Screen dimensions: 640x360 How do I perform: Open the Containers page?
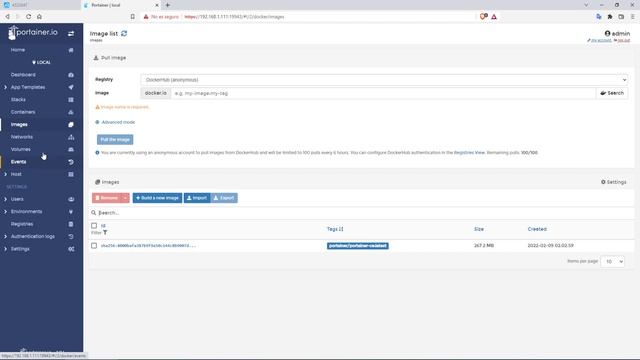(x=23, y=112)
